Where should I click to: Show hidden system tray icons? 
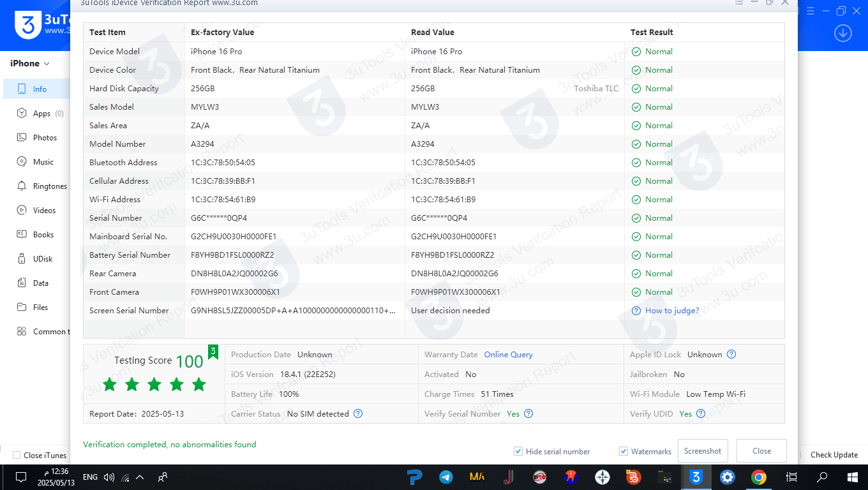pos(140,477)
